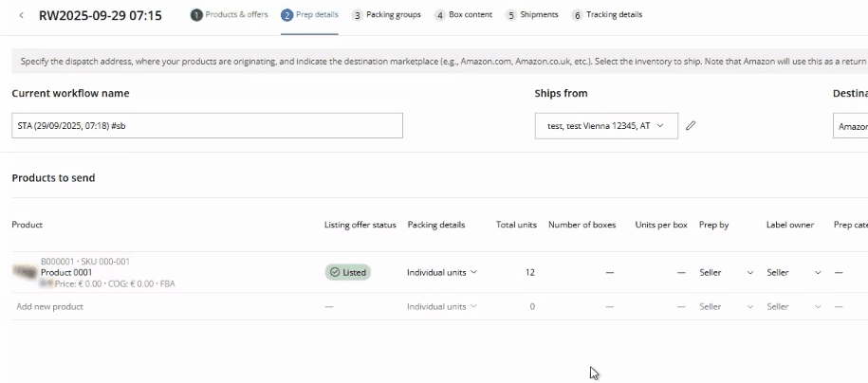Click Product 0001 thumbnail image
The height and width of the screenshot is (383, 868).
click(25, 272)
